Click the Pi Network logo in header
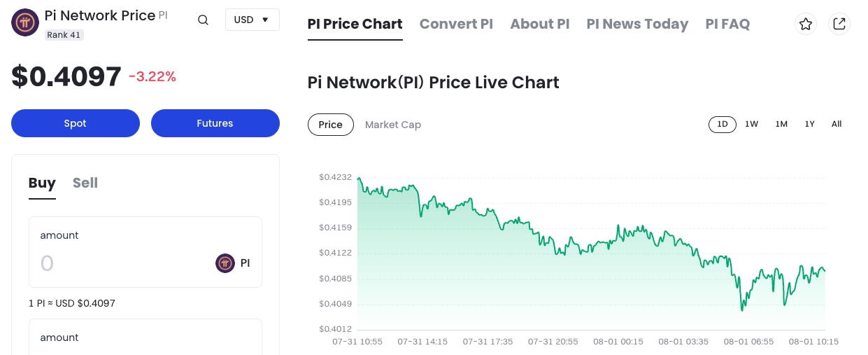 coord(25,22)
